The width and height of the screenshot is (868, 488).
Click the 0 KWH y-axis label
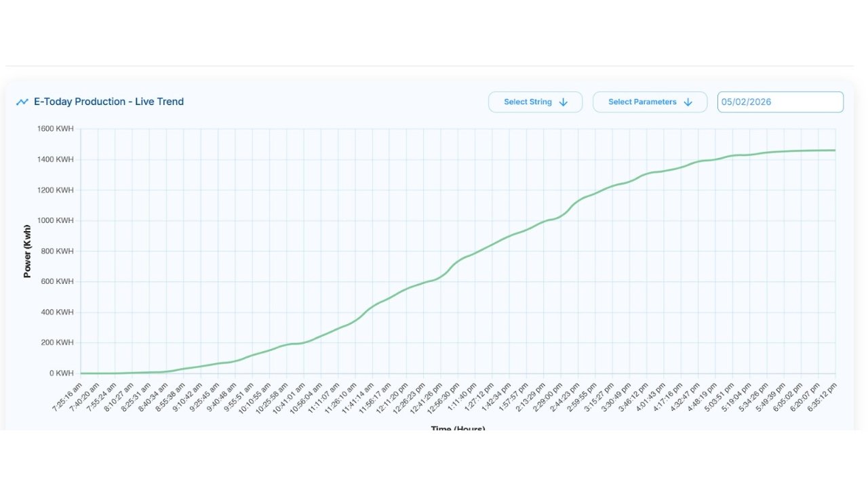click(x=61, y=373)
